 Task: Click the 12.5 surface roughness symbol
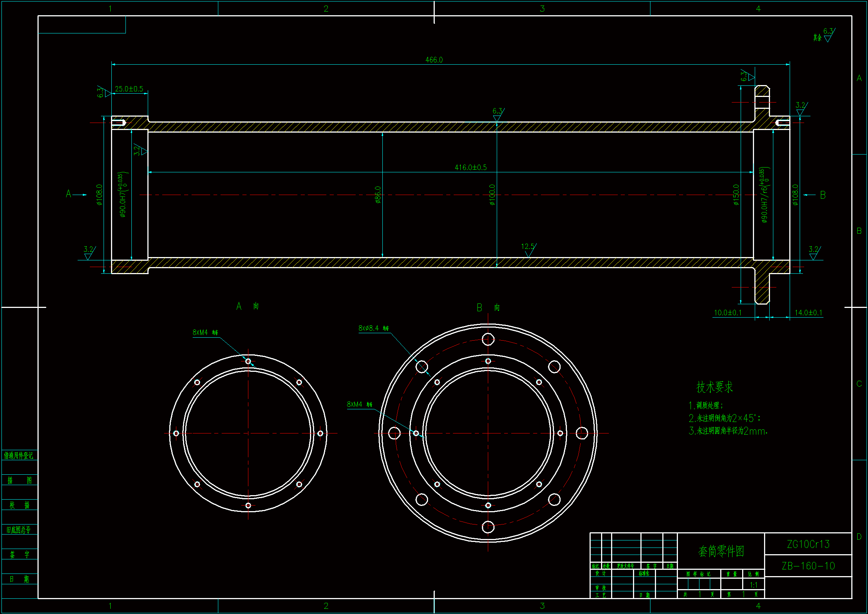[x=528, y=248]
